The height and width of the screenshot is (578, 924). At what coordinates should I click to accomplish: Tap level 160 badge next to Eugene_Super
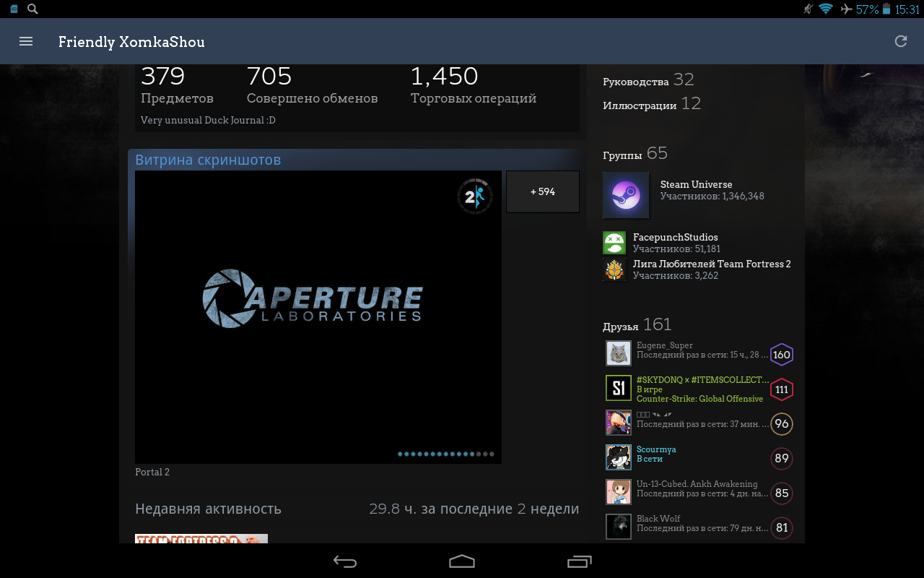coord(782,355)
